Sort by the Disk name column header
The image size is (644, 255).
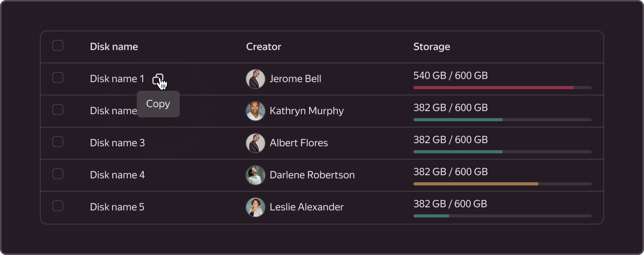coord(114,47)
